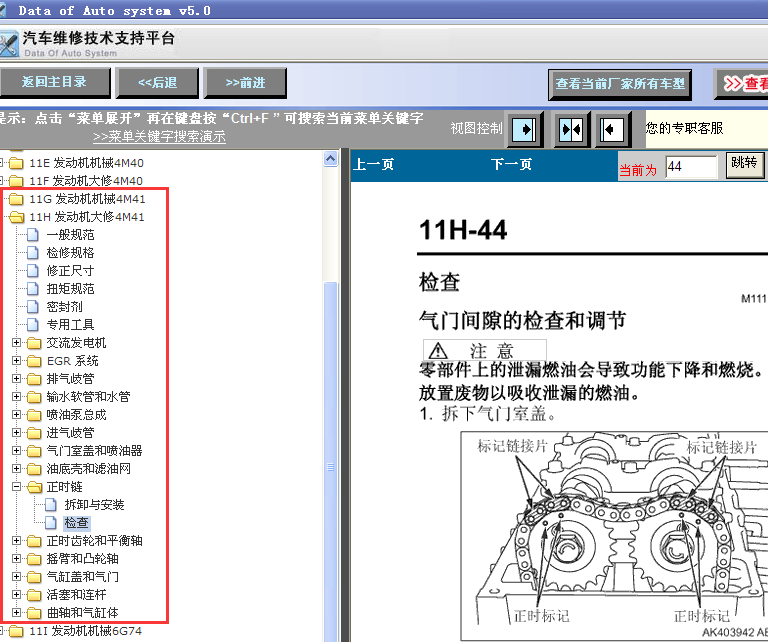
Task: Click the 曲轴和气缸体 folder icon
Action: coord(34,613)
